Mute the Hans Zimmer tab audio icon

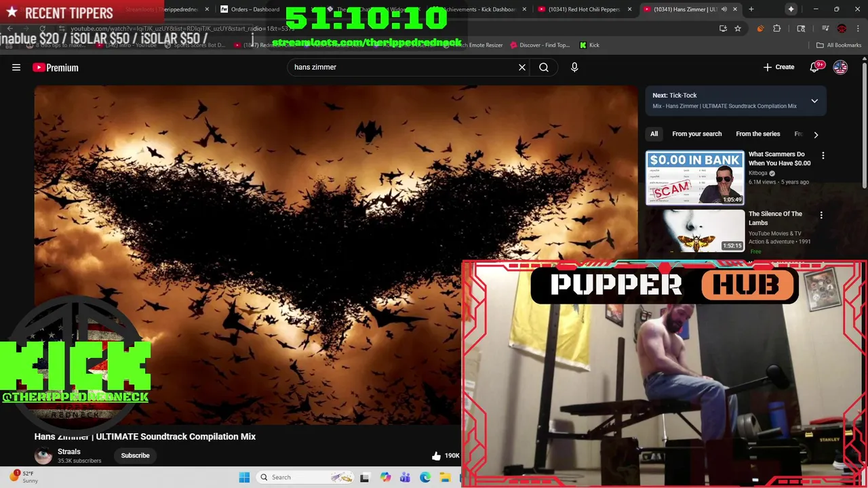[724, 9]
